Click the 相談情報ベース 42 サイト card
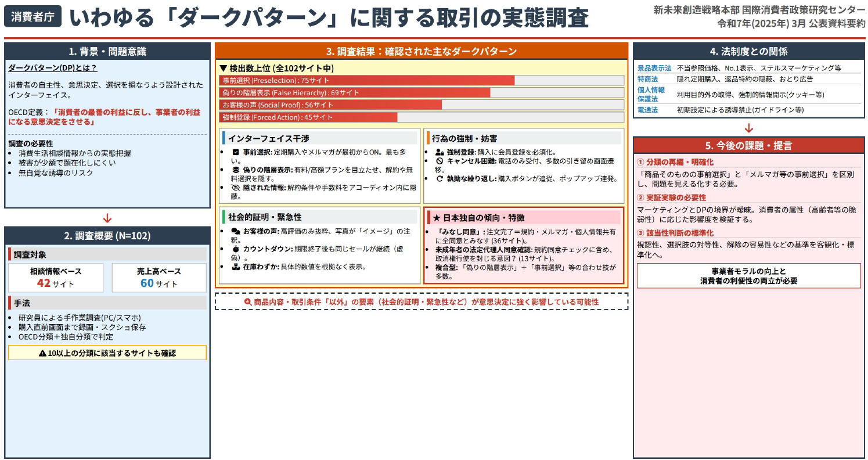Image resolution: width=868 pixels, height=460 pixels. (x=56, y=278)
